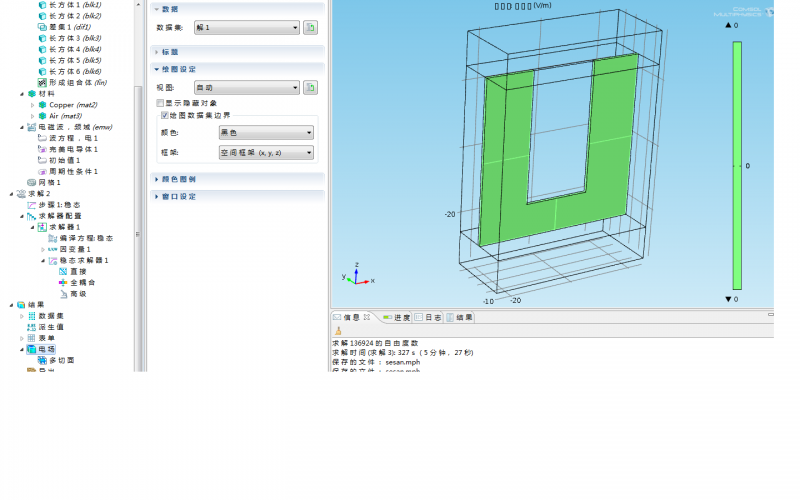Select the 求解器 1 node
Image resolution: width=800 pixels, height=500 pixels.
coord(60,227)
